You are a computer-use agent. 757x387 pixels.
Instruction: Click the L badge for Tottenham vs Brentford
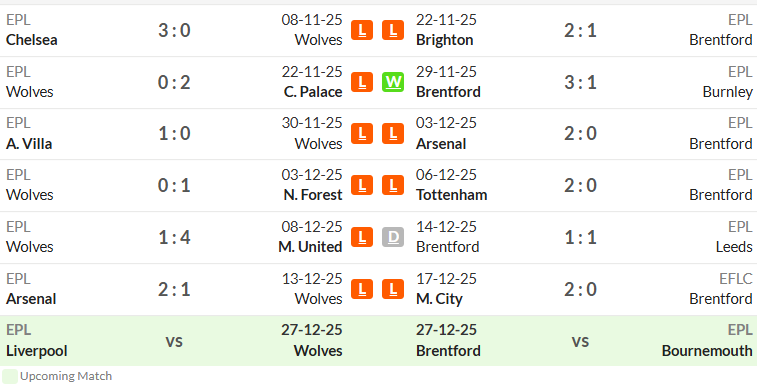(x=393, y=185)
